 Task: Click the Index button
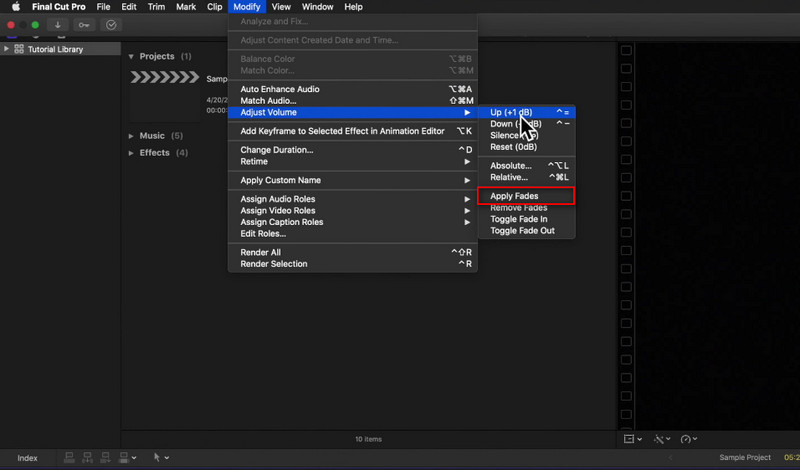[28, 458]
